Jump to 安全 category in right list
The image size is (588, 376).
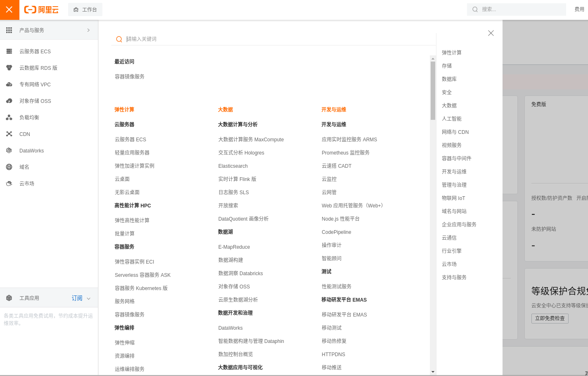pos(447,92)
